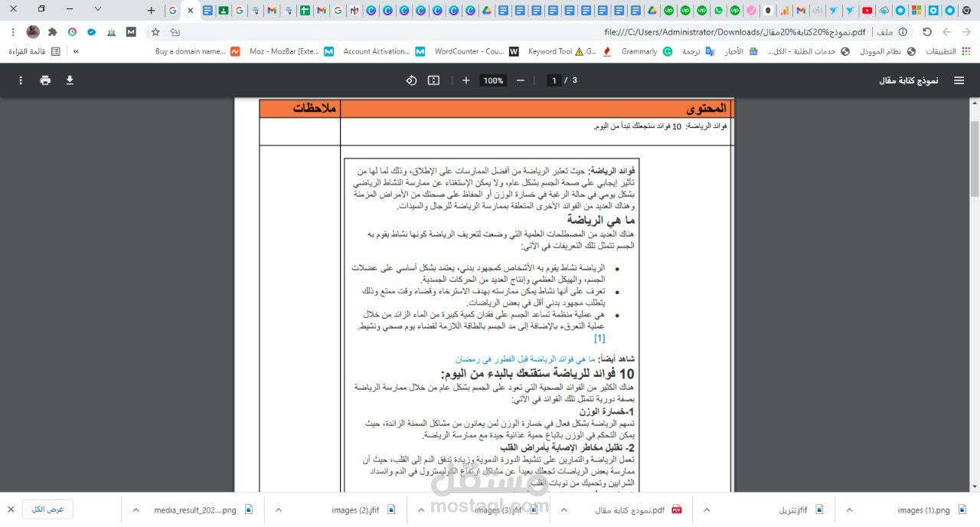View file info icon in address bar
This screenshot has height=527, width=980.
[903, 32]
